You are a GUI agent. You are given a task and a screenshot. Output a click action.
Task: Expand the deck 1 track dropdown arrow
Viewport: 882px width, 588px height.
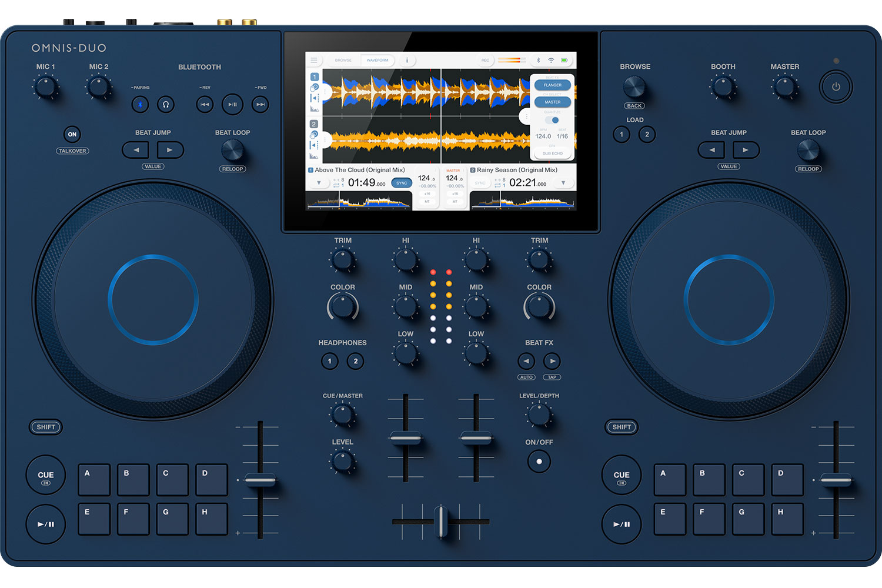point(319,183)
